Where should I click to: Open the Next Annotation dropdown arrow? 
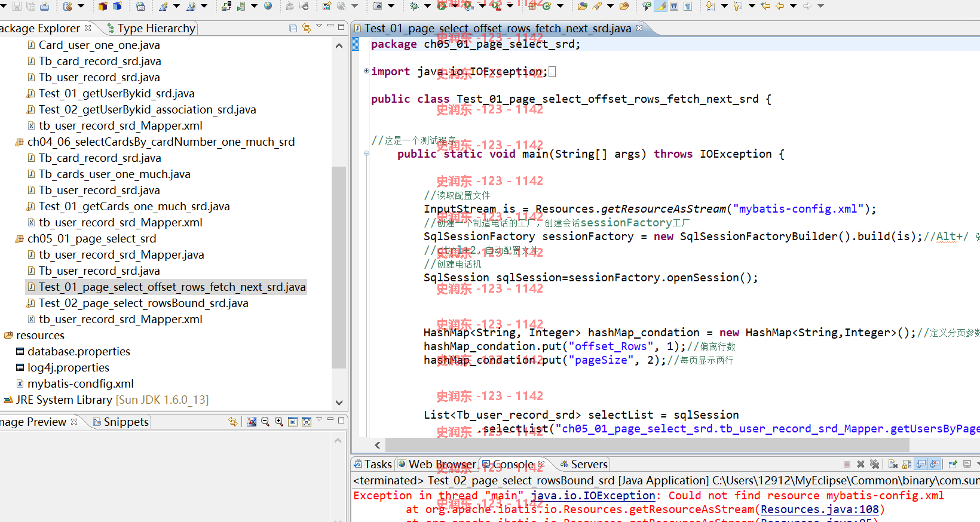click(x=724, y=6)
